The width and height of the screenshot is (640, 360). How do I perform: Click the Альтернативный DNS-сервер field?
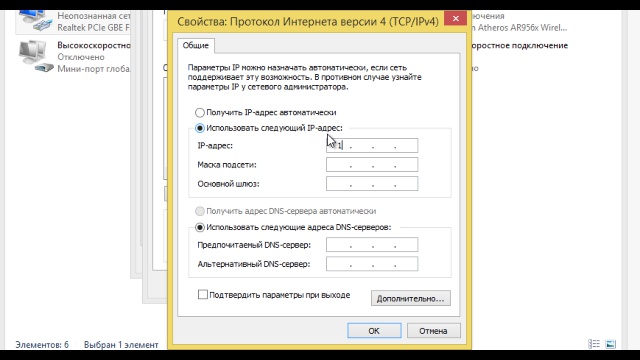[x=372, y=264]
